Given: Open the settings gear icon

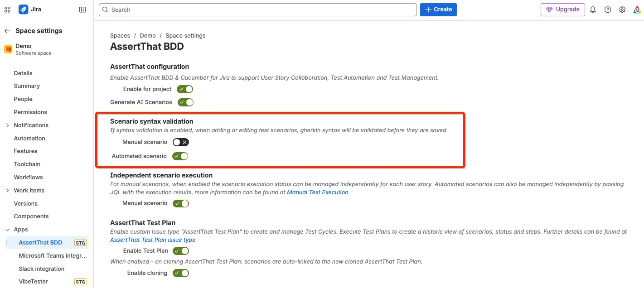Looking at the screenshot, I should pyautogui.click(x=622, y=10).
